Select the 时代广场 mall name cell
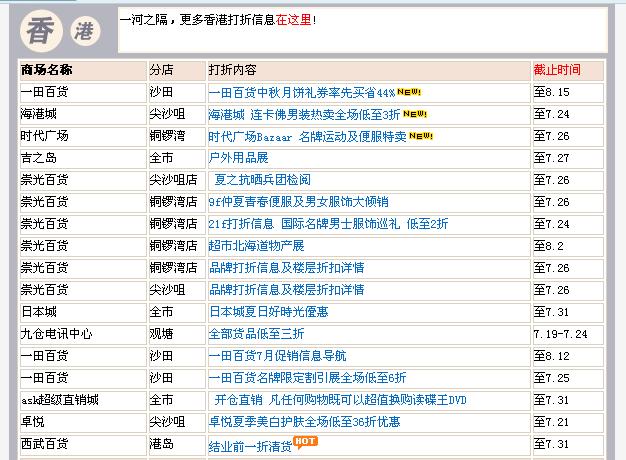The height and width of the screenshot is (460, 626). (83, 137)
